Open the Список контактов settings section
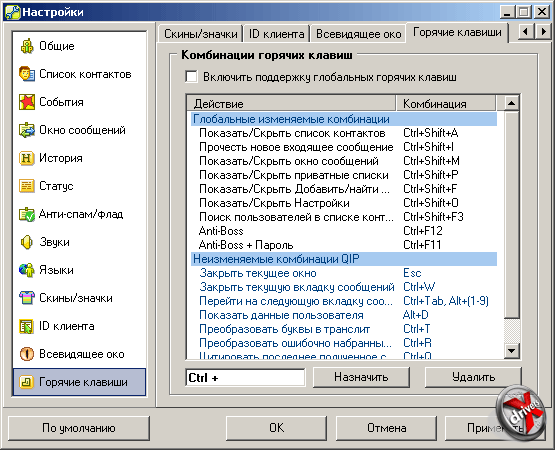Viewport: 555px width, 450px height. point(80,74)
